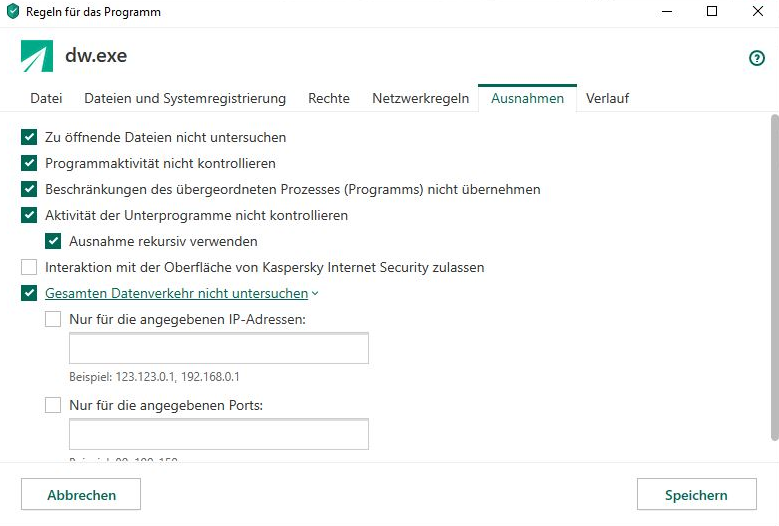Close the dialog with the X icon
The width and height of the screenshot is (779, 526).
(x=758, y=11)
